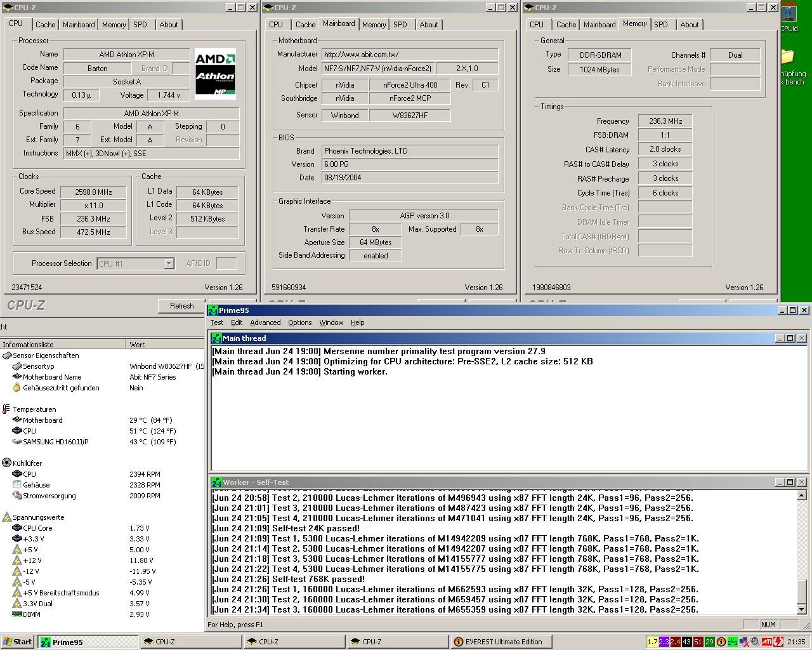Click the purple 2.3 tray indicator
Image resolution: width=812 pixels, height=650 pixels.
[664, 642]
